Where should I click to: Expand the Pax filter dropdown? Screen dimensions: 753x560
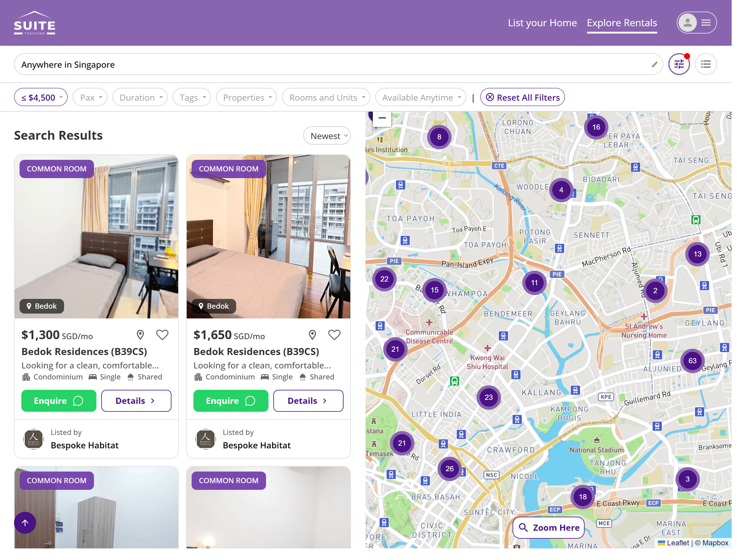[x=90, y=98]
